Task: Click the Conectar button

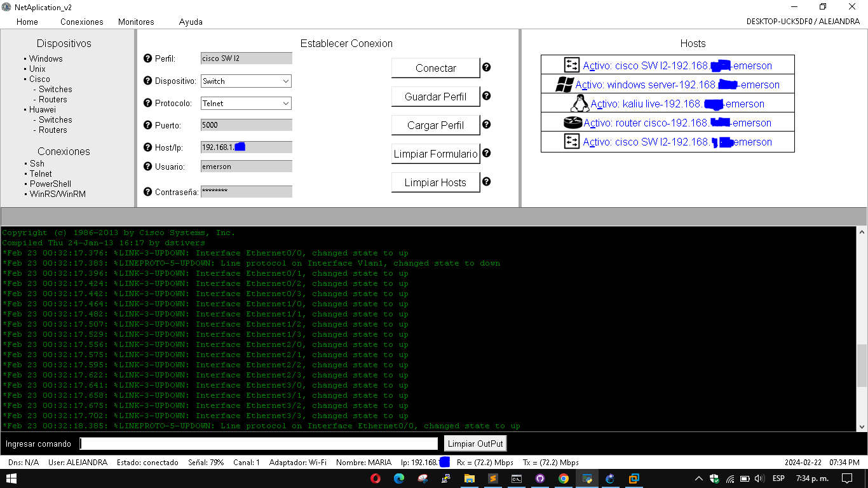Action: coord(436,68)
